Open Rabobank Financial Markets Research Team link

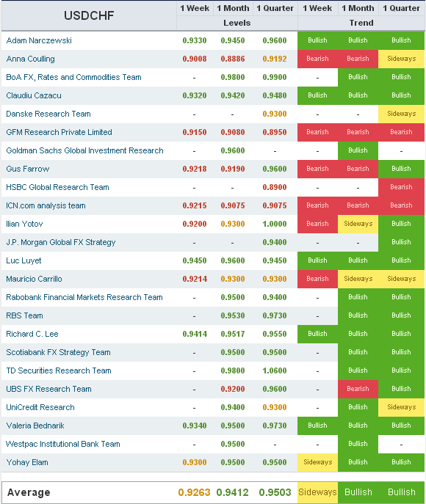click(x=84, y=297)
